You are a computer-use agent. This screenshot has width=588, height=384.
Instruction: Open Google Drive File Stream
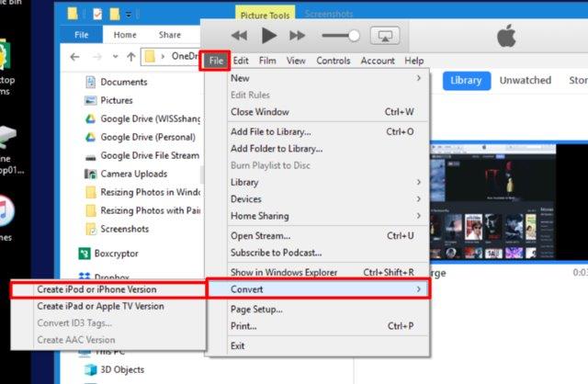[142, 155]
